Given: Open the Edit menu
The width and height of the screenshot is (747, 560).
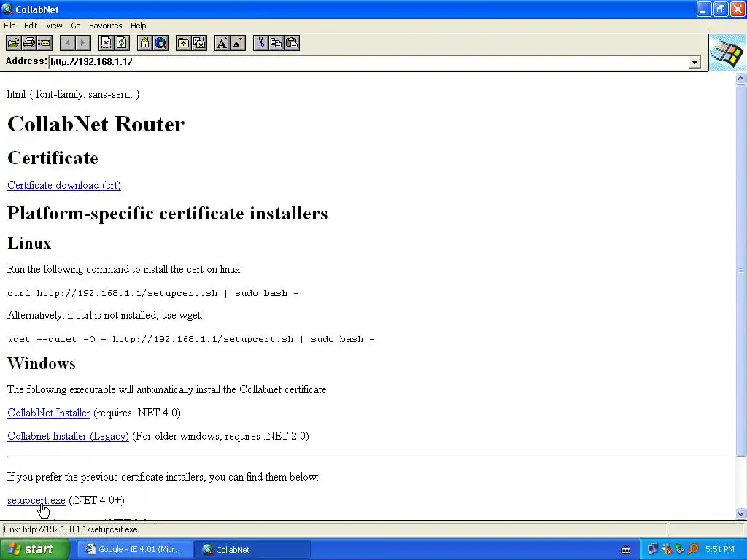Looking at the screenshot, I should pyautogui.click(x=31, y=26).
